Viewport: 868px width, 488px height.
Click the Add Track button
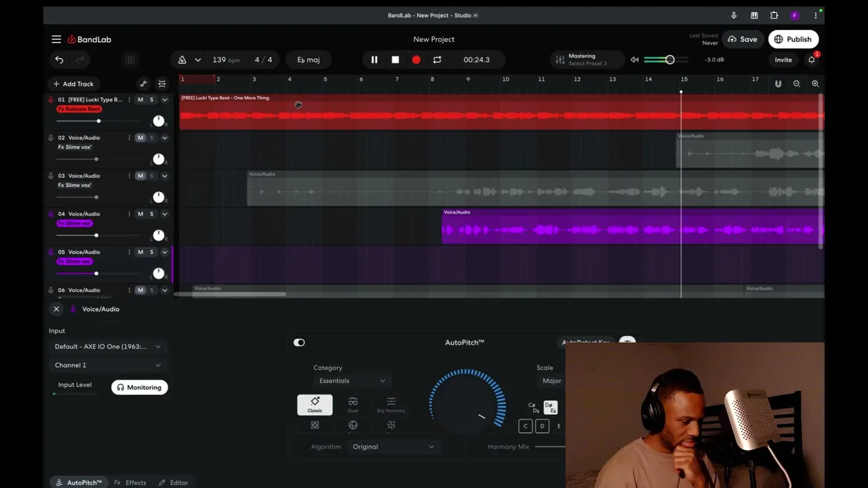(73, 84)
